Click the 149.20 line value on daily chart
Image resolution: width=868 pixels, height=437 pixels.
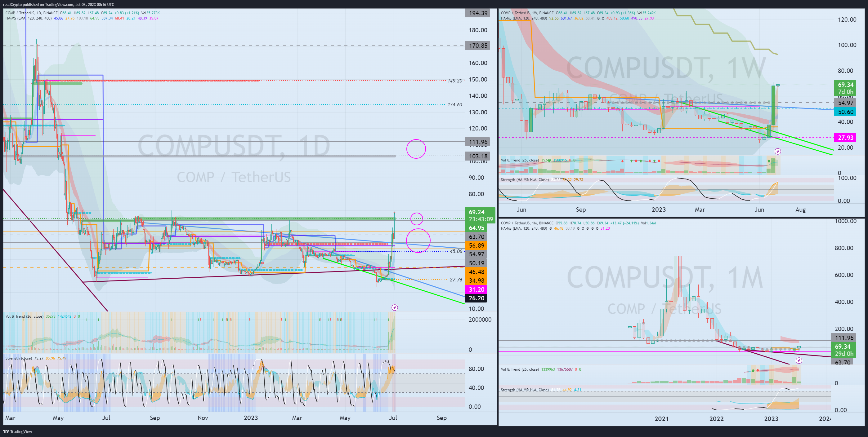455,81
